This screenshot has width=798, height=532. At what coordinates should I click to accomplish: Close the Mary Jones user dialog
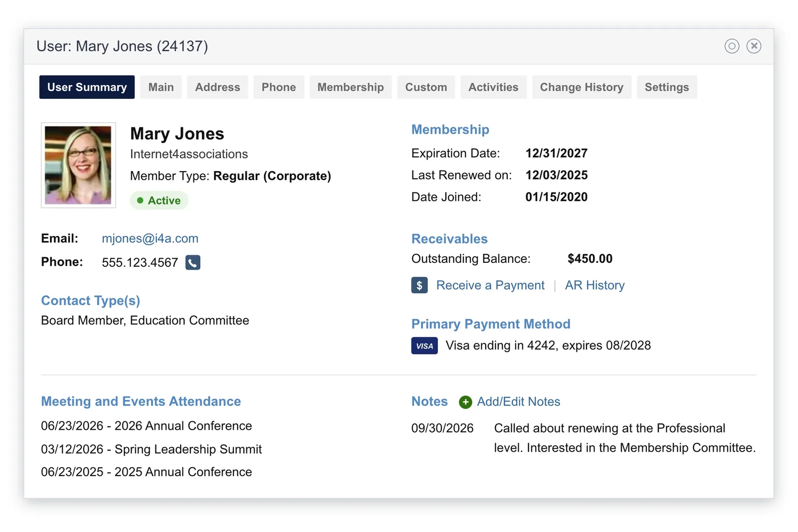(x=754, y=46)
